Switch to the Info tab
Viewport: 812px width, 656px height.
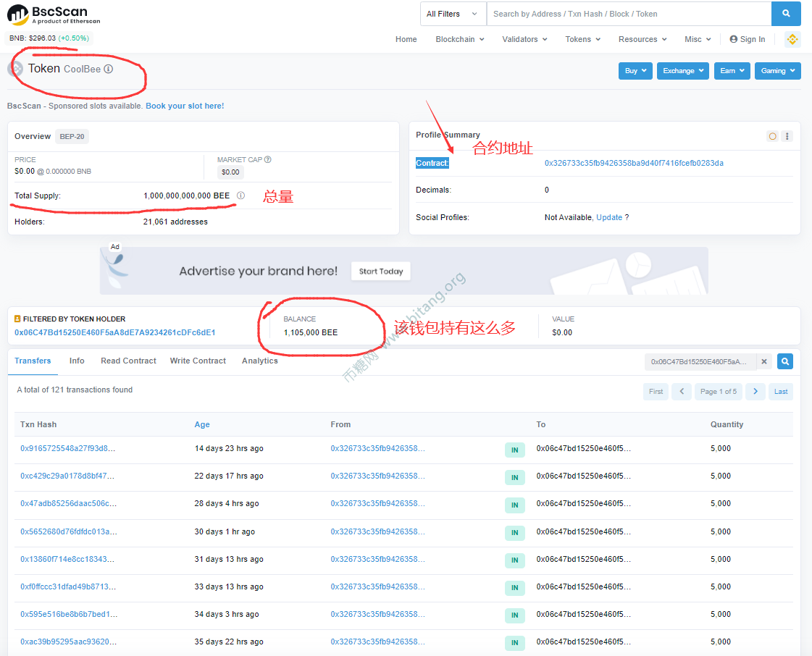pyautogui.click(x=77, y=361)
